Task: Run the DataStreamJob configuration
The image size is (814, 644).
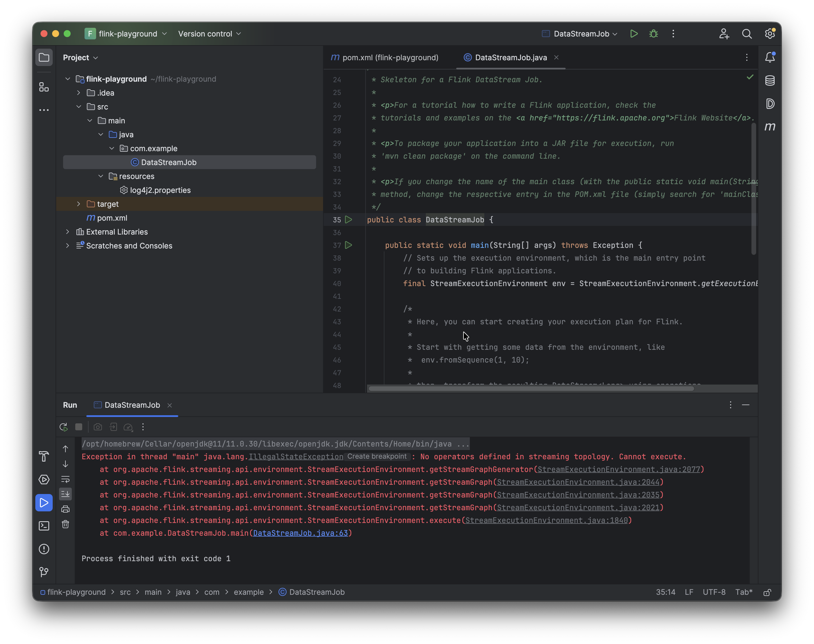Action: (633, 34)
